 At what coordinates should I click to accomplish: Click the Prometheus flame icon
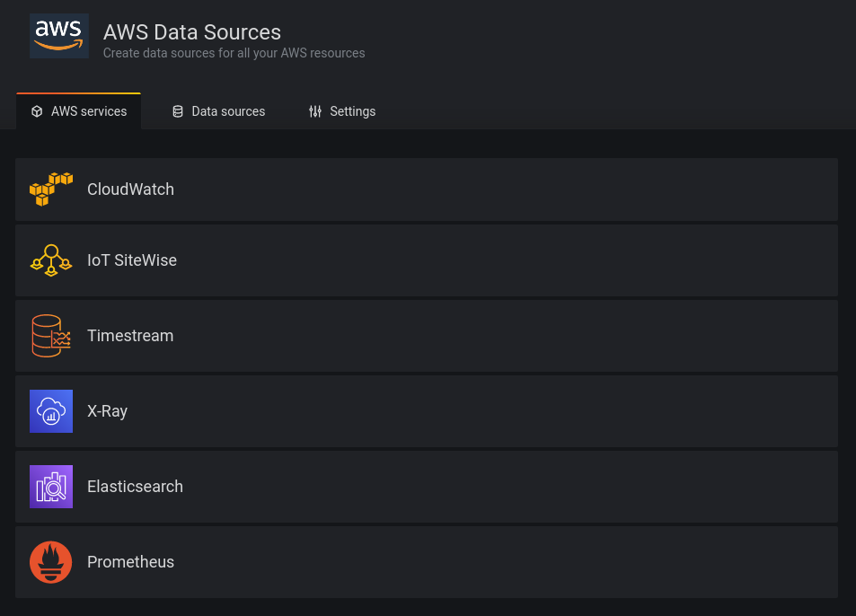tap(51, 561)
